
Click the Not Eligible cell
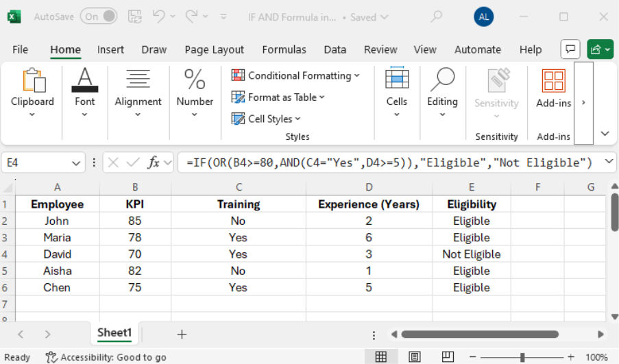[x=472, y=254]
